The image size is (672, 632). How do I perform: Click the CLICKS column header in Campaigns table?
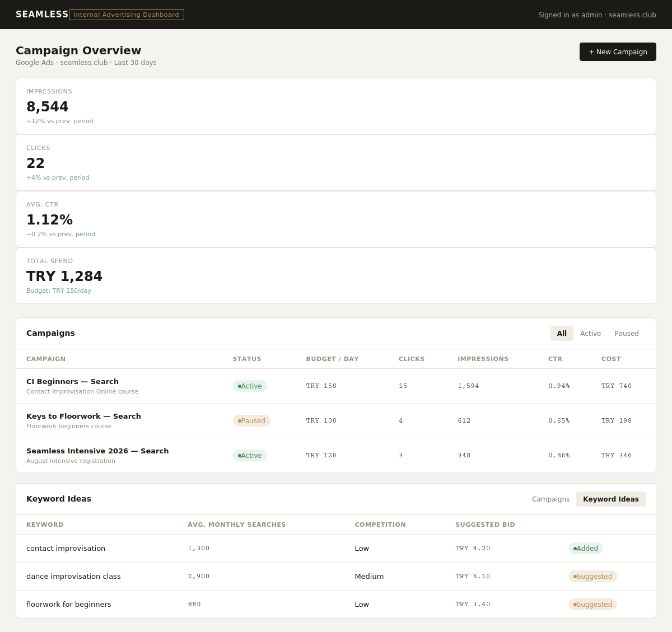412,359
